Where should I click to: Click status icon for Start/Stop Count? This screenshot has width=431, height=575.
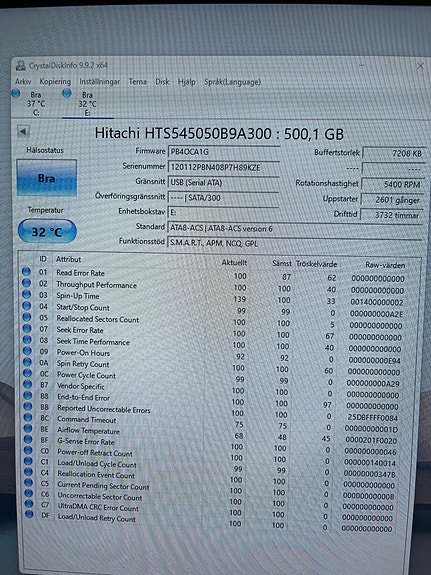26,306
